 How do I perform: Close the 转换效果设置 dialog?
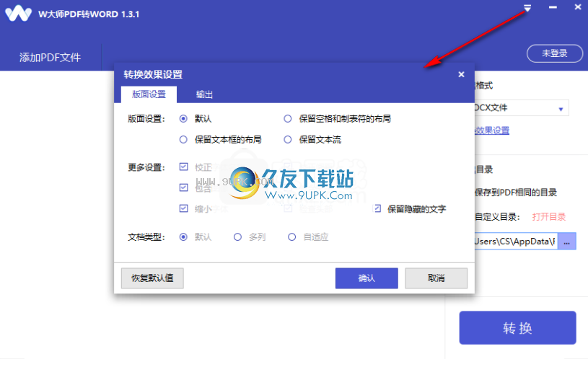click(x=461, y=74)
